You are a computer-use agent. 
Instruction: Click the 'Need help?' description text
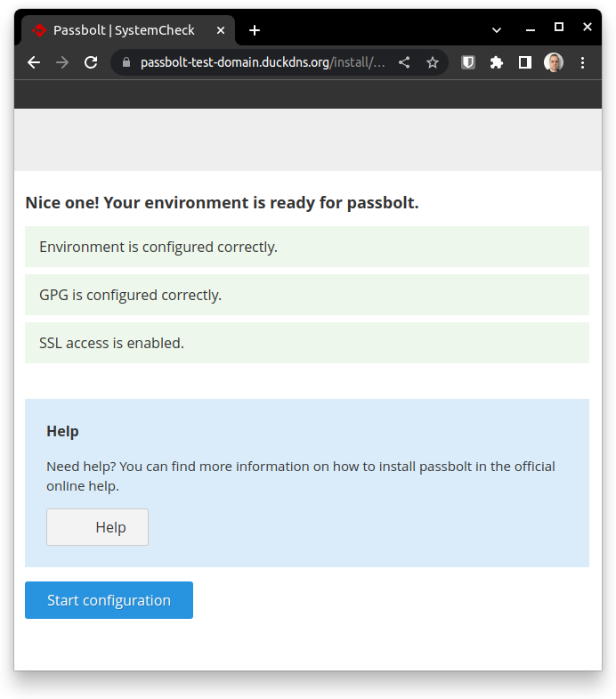click(301, 476)
